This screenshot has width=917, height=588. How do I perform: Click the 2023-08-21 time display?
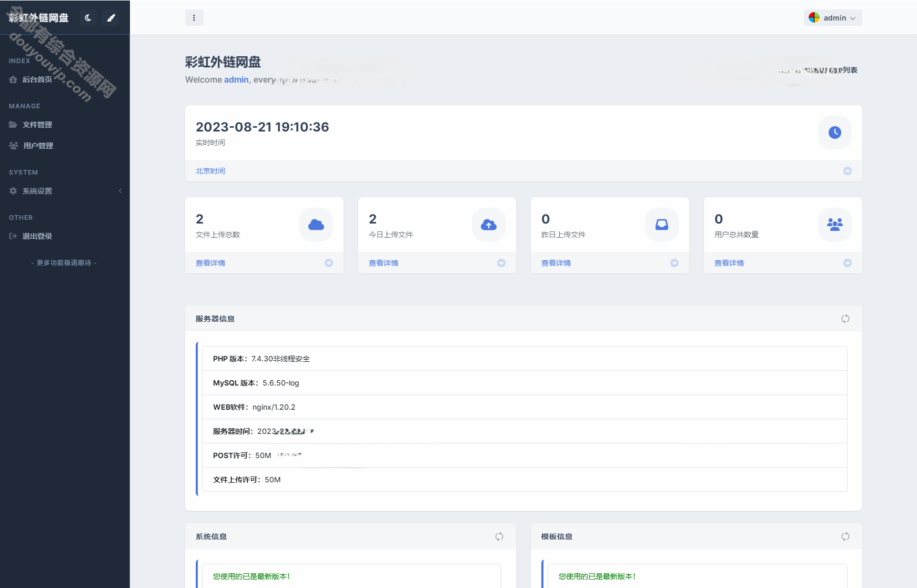(x=263, y=127)
